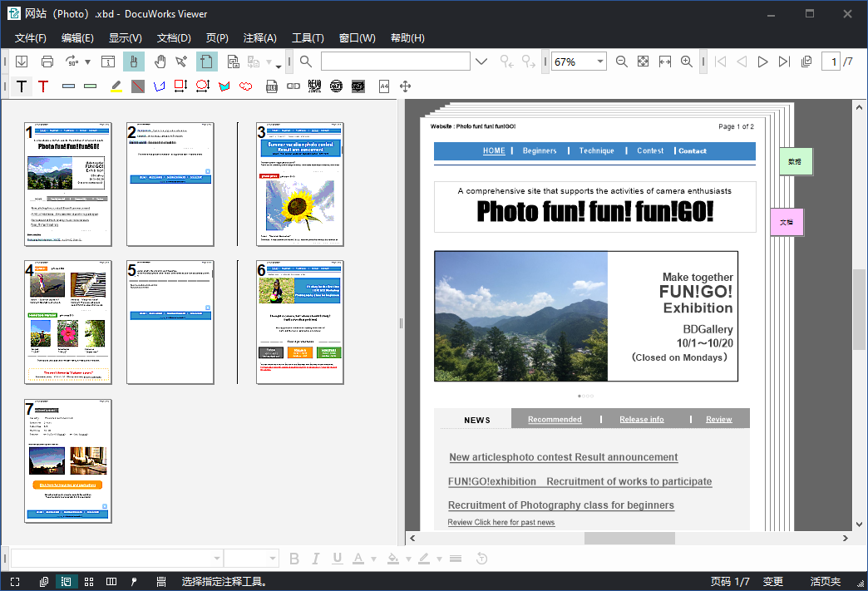Screen dimensions: 868x591
Task: Click the print icon in the toolbar
Action: click(x=47, y=62)
